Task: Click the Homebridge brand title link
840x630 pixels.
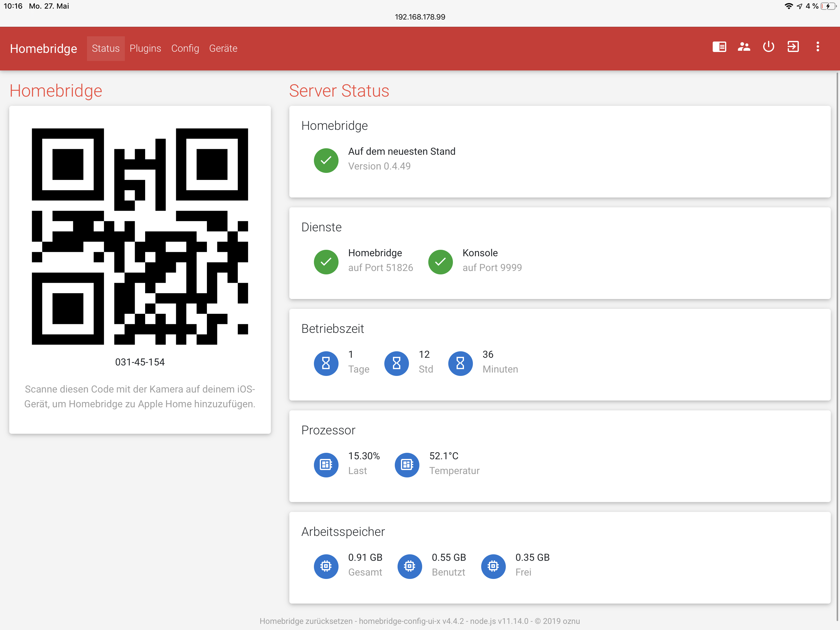Action: coord(43,49)
